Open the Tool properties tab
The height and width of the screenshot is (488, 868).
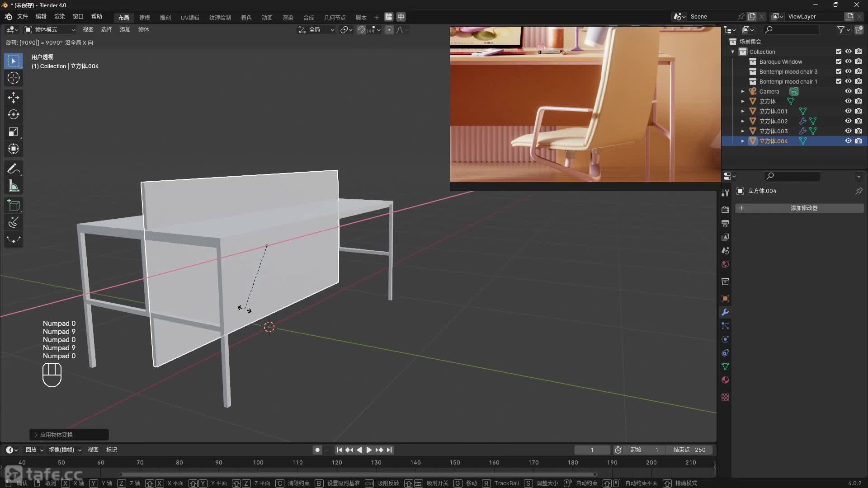point(725,192)
